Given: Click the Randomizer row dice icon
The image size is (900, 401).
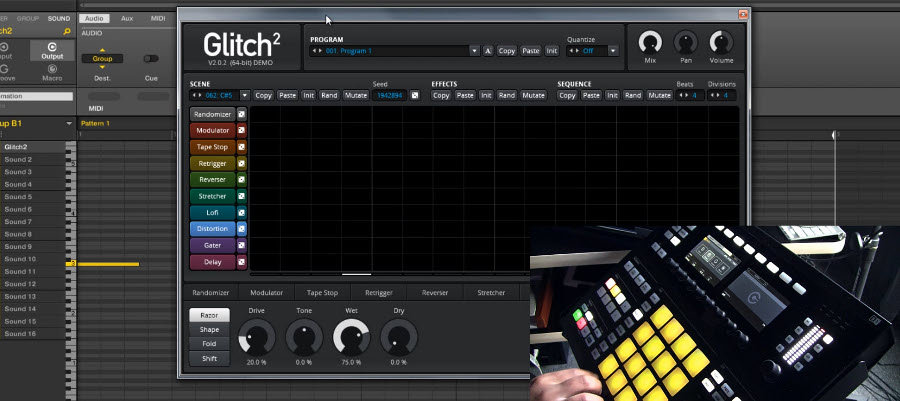Looking at the screenshot, I should pyautogui.click(x=242, y=114).
